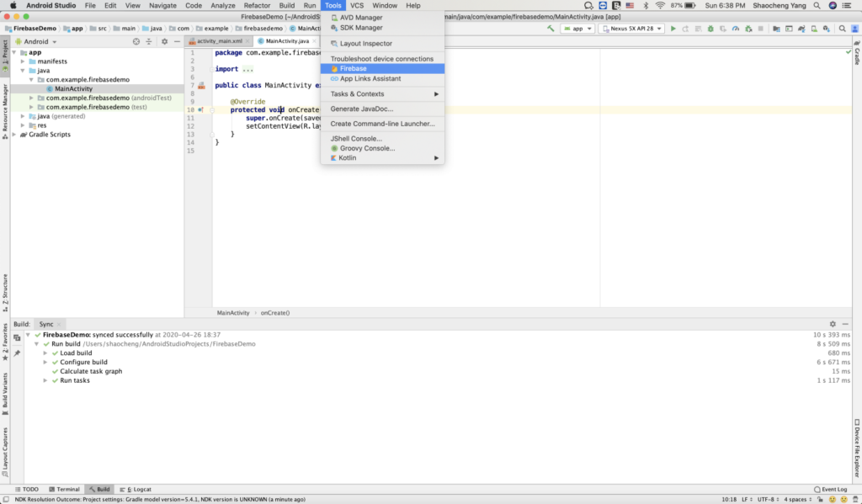Click the Search Everywhere magnifier in toolbar
This screenshot has height=504, width=862.
pyautogui.click(x=842, y=29)
